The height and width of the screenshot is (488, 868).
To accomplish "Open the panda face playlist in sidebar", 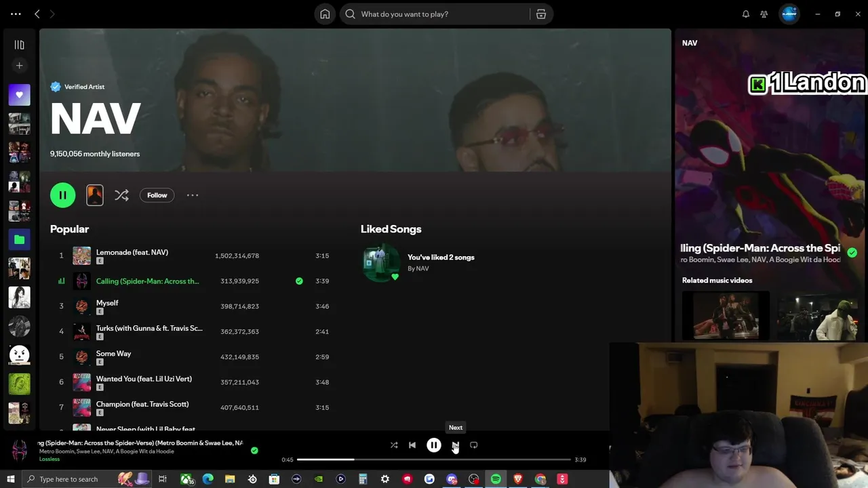I will coord(19,354).
